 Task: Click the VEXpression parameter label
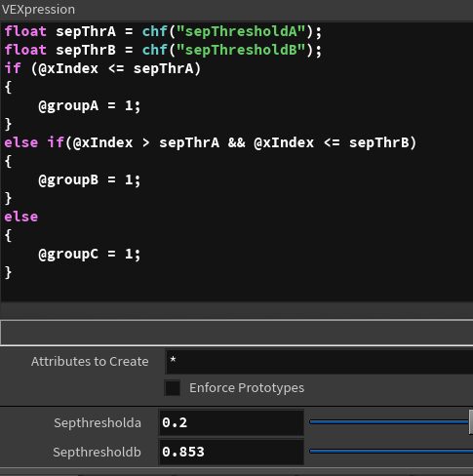click(x=38, y=10)
